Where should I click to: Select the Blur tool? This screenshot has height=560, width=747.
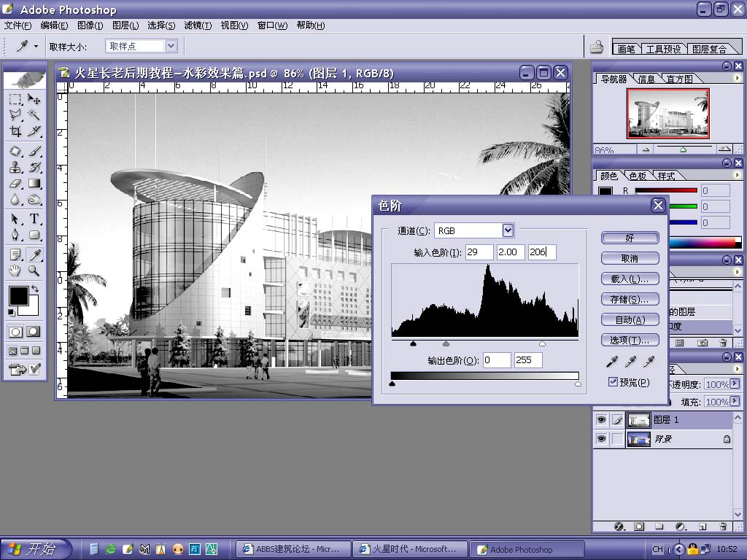(x=15, y=200)
